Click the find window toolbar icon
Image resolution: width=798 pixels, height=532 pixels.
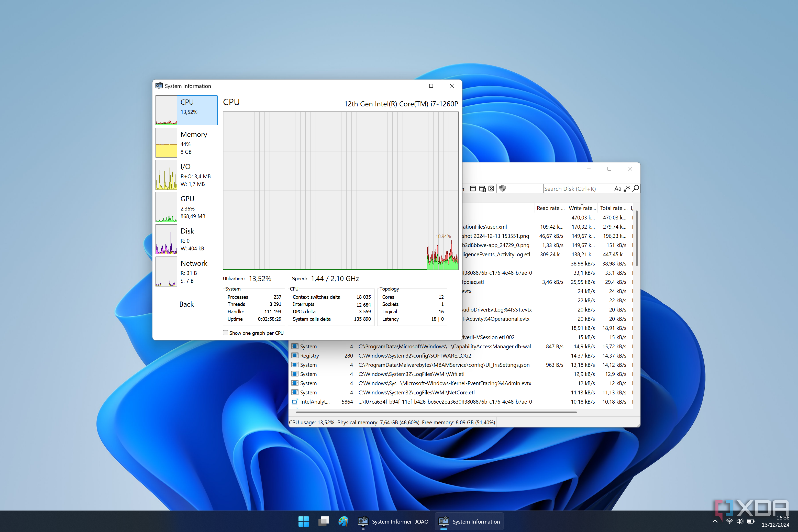pyautogui.click(x=473, y=189)
